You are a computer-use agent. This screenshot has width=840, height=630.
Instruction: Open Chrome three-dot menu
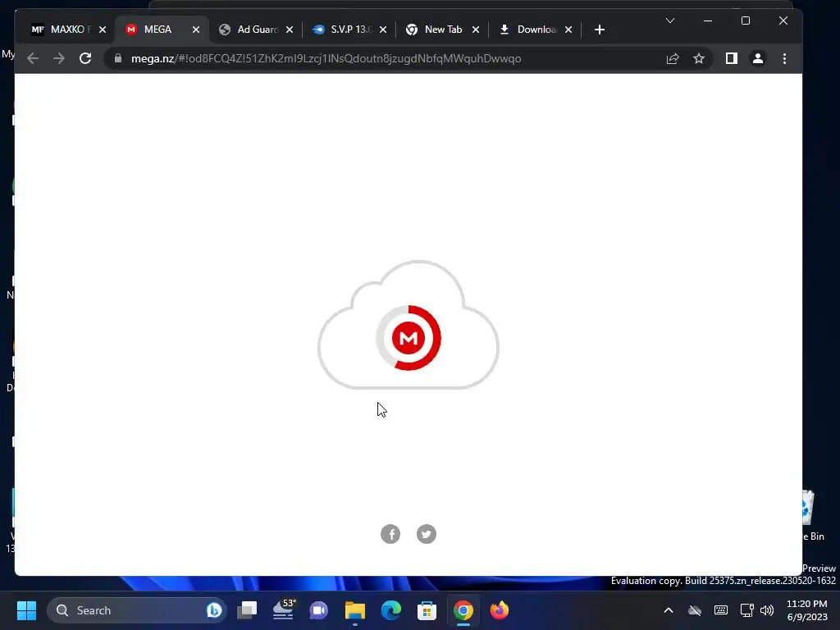click(x=784, y=58)
